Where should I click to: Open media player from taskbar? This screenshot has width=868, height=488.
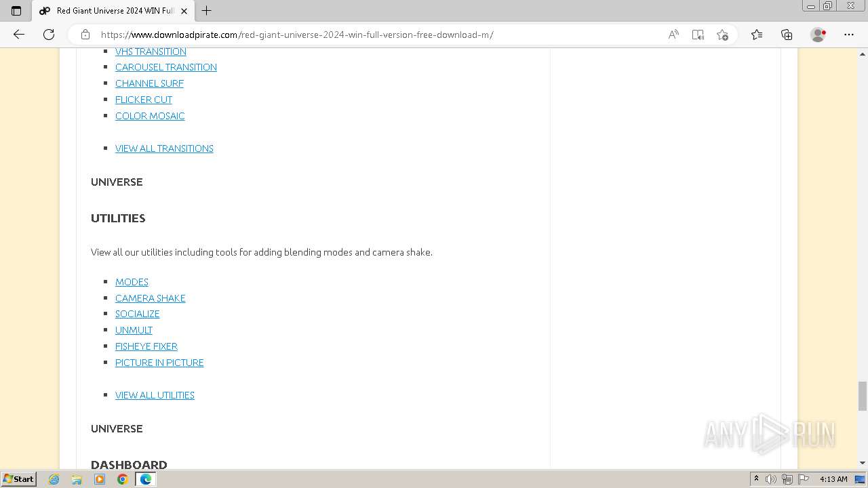(100, 479)
